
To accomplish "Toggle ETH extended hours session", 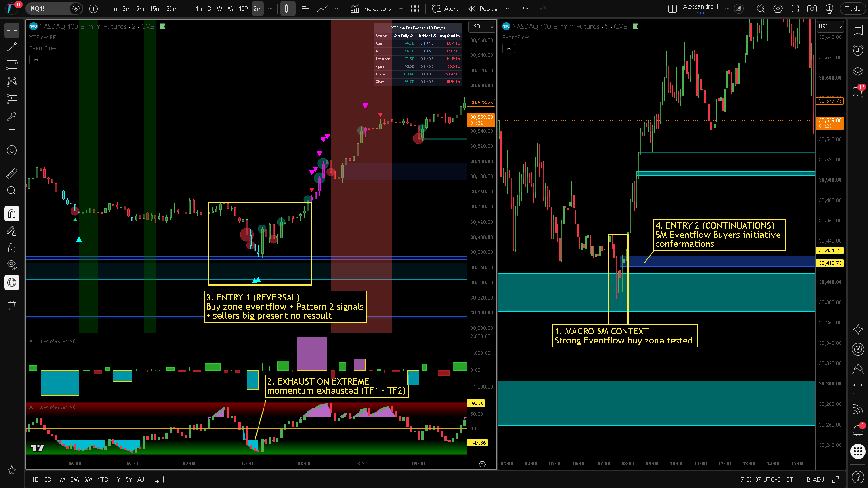I will point(792,479).
